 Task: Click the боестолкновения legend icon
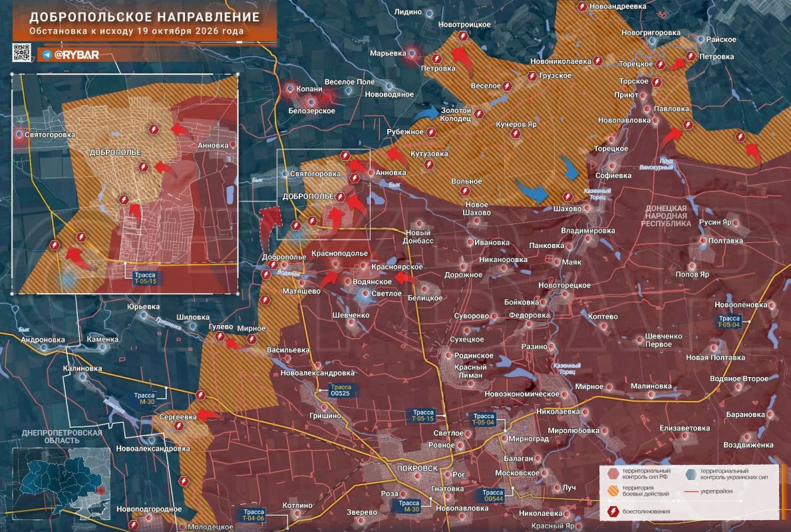point(613,511)
